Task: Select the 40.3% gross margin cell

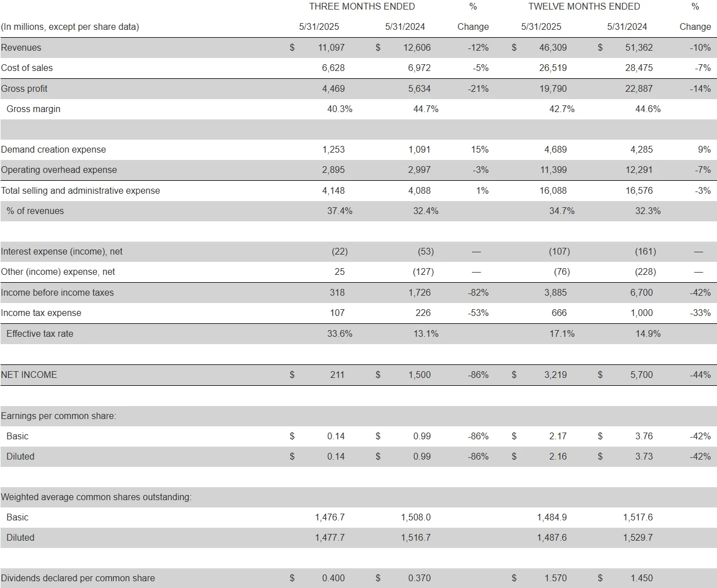Action: pos(340,109)
